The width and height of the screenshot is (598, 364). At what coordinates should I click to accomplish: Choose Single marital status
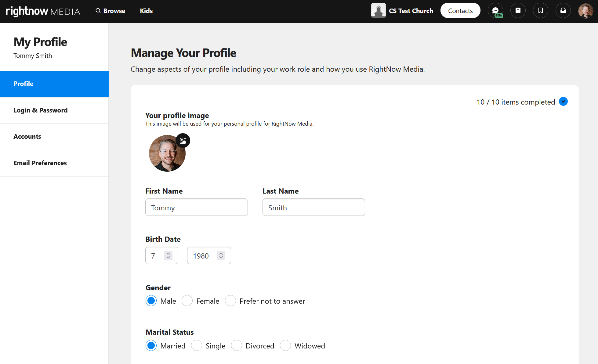click(197, 346)
